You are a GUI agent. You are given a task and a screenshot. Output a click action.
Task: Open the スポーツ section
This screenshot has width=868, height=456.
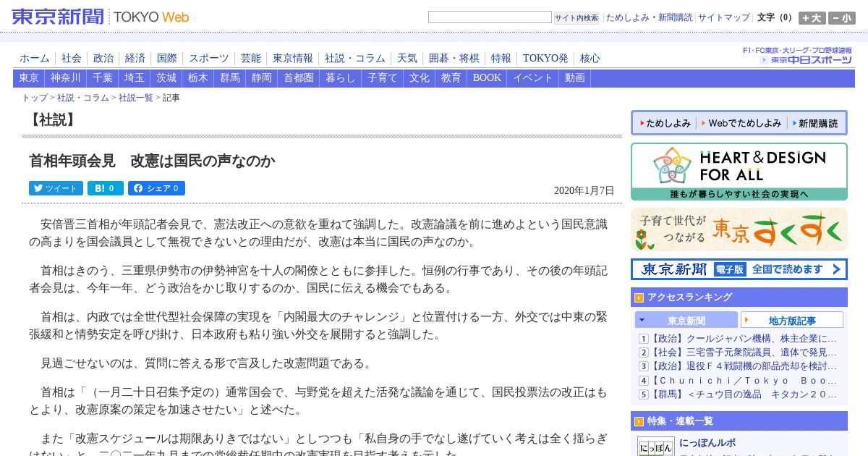(x=209, y=59)
